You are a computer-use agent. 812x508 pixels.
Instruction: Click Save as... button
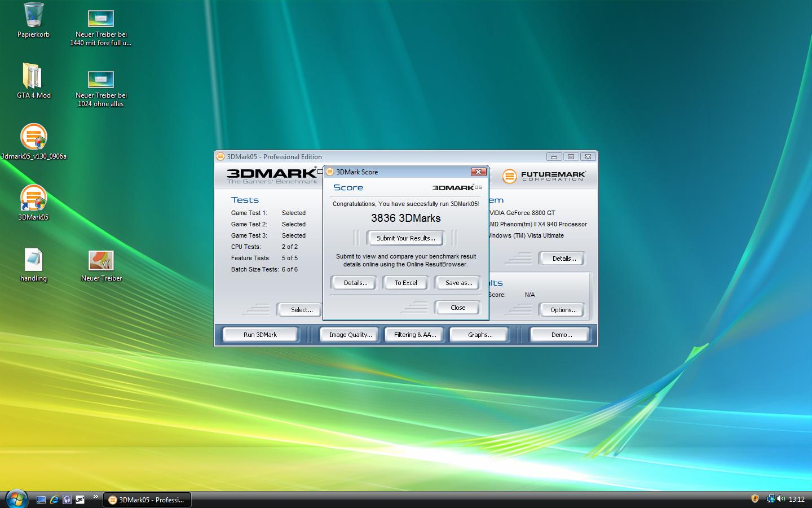458,283
